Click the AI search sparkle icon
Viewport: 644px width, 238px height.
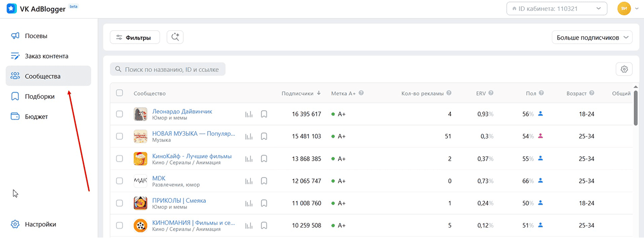point(175,37)
